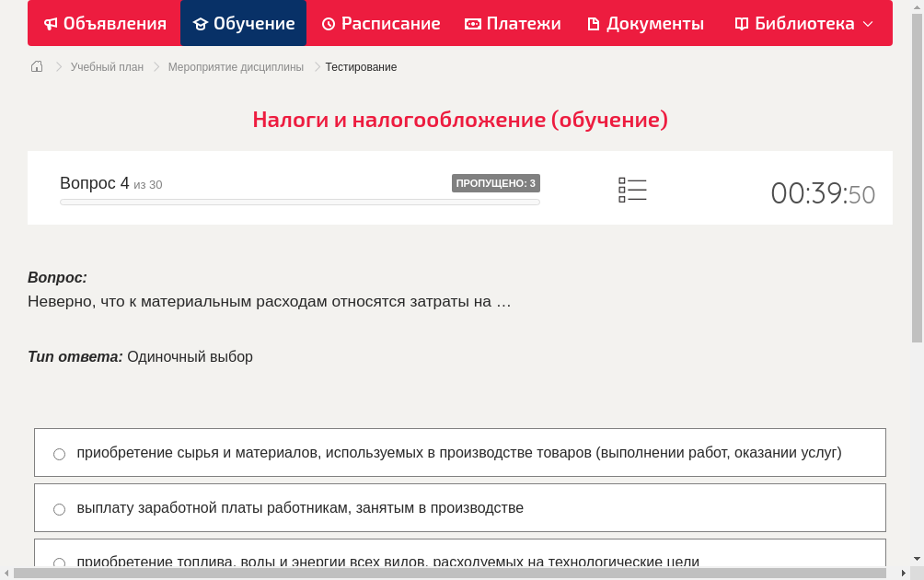Viewport: 924px width, 580px height.
Task: Open the Платежи section in the navigation
Action: pyautogui.click(x=513, y=23)
